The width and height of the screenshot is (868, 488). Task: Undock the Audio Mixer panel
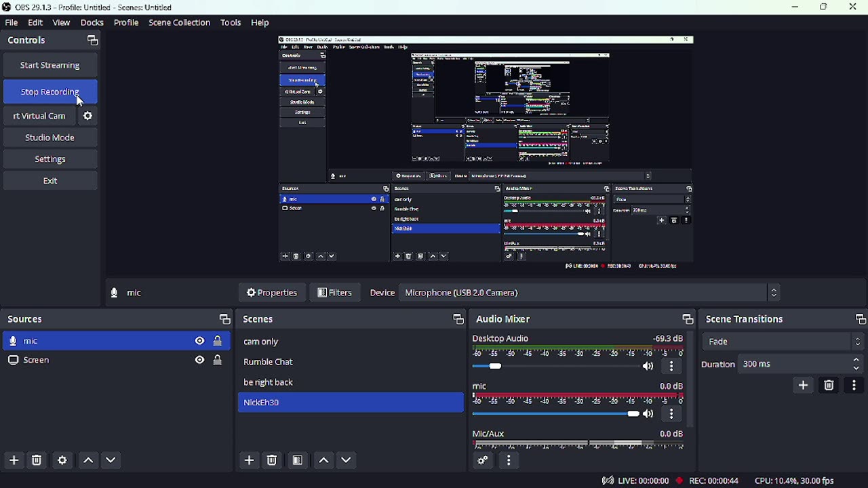coord(688,319)
